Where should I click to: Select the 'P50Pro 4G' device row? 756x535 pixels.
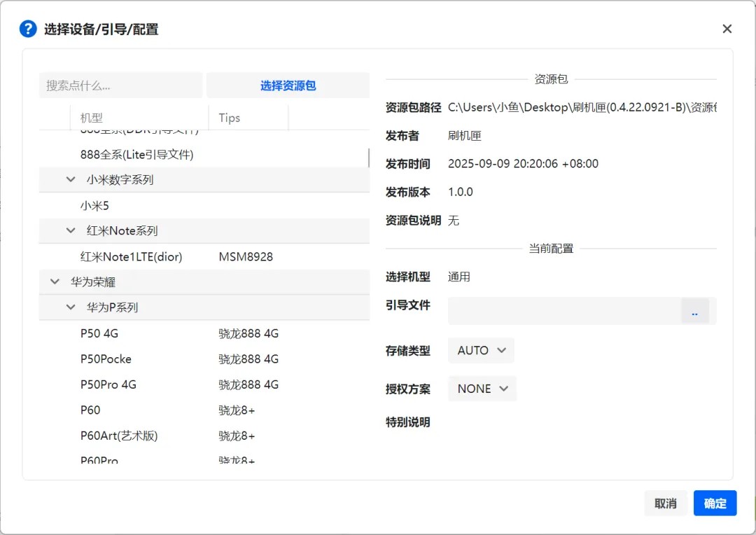[204, 384]
